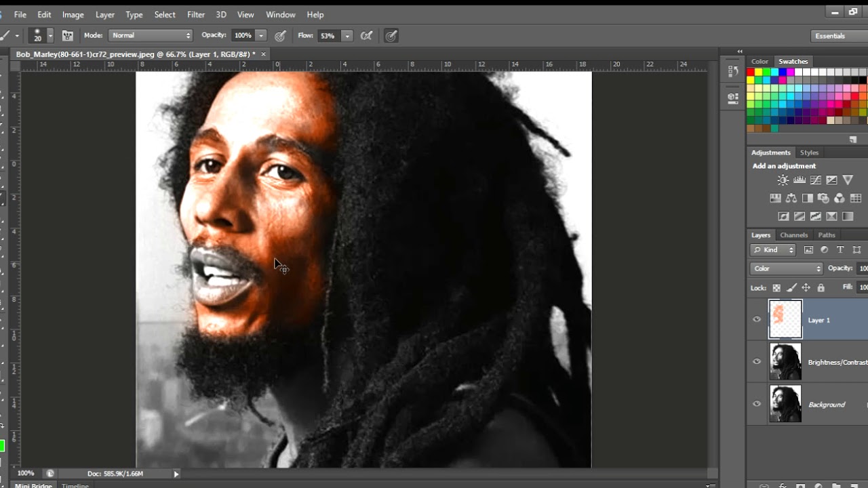The image size is (868, 488).
Task: Toggle the Brush panel button
Action: tap(68, 35)
